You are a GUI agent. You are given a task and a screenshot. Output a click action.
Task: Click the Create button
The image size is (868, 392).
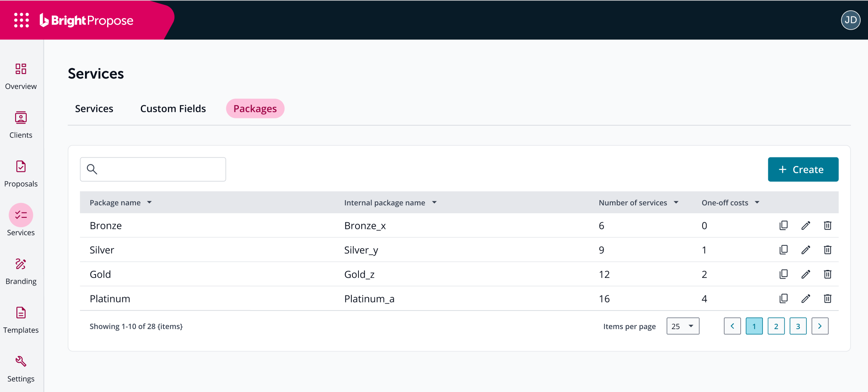(803, 169)
